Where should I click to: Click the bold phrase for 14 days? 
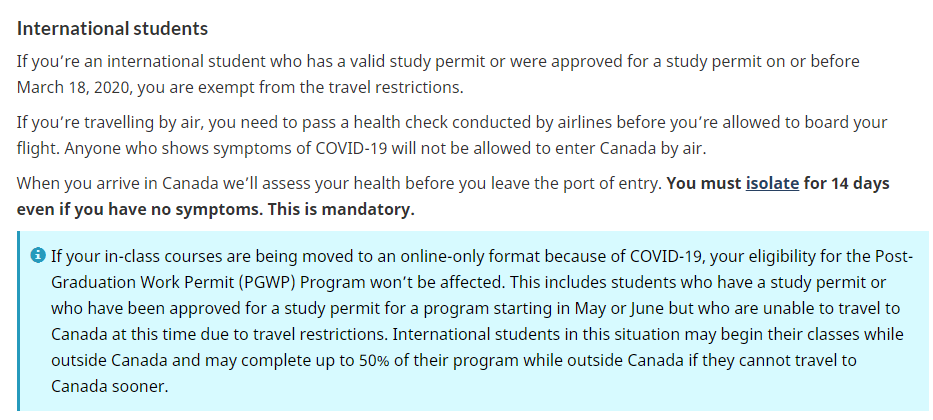click(846, 183)
